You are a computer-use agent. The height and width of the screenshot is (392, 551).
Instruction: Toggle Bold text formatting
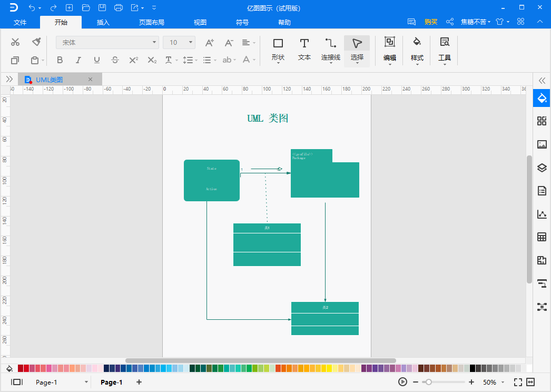point(60,60)
